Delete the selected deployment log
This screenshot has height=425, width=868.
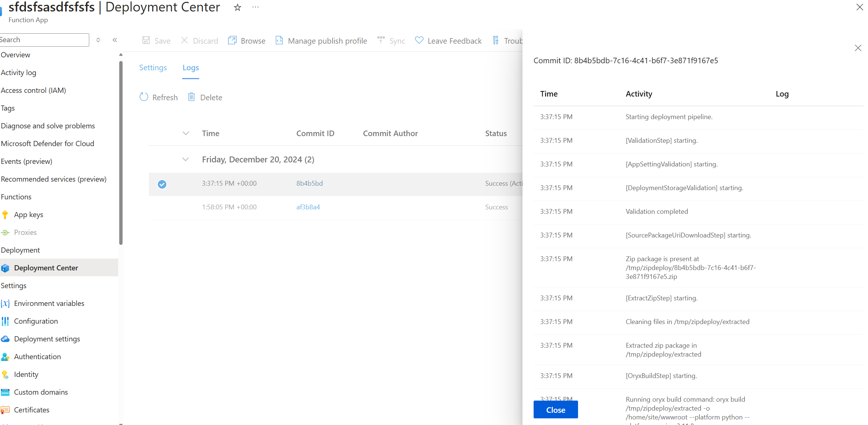[204, 97]
